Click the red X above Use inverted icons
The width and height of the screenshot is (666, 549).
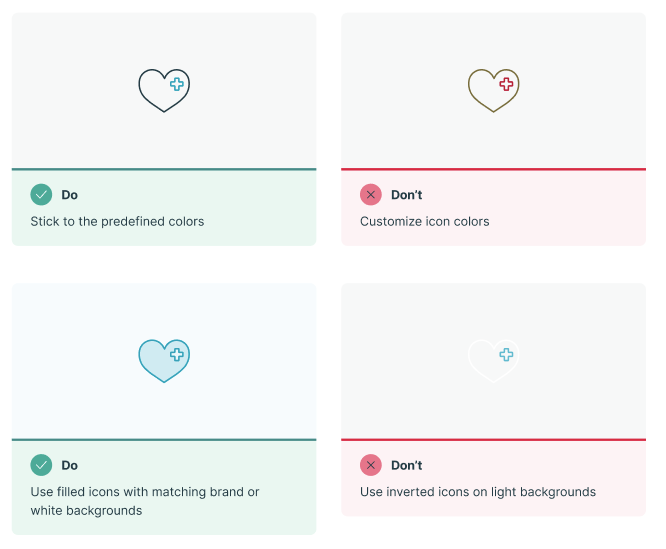(x=371, y=465)
